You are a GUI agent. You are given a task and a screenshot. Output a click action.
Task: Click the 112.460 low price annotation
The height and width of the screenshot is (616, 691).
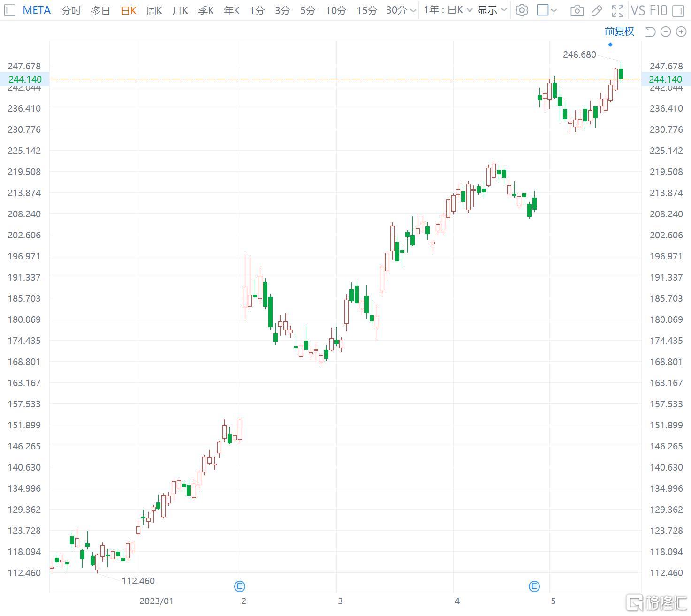click(138, 581)
